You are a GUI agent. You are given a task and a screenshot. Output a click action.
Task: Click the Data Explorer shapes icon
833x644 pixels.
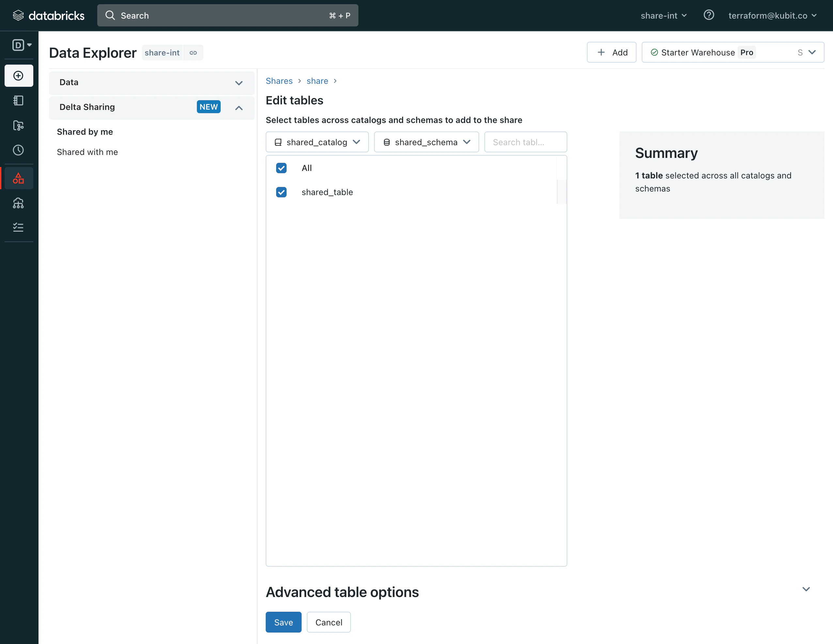[x=18, y=178]
